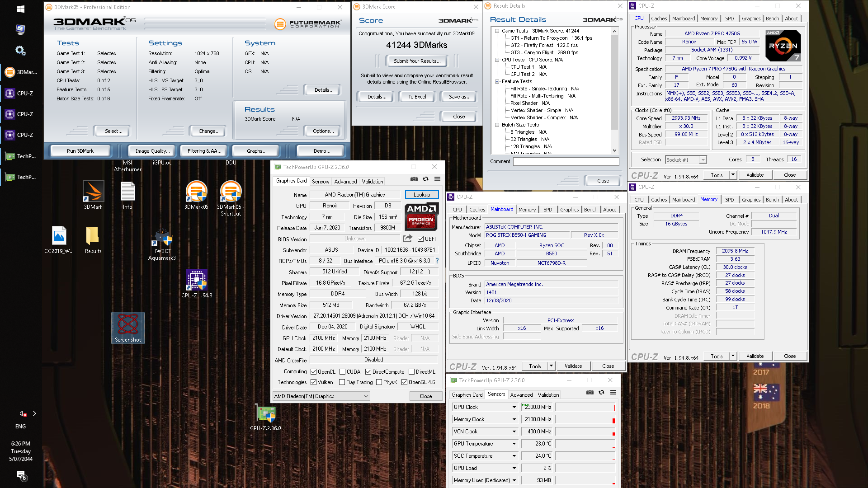
Task: Click the refresh icon in GPU-Z Sensors window
Action: pos(601,392)
